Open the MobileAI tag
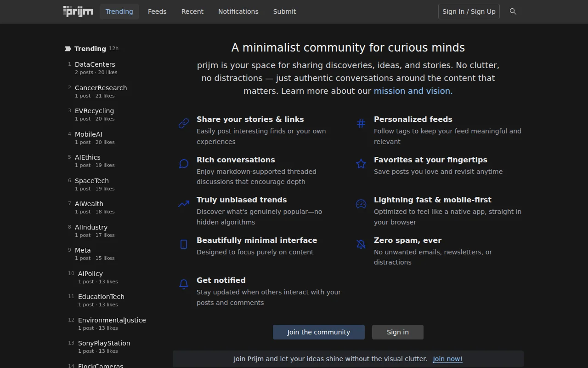The width and height of the screenshot is (588, 368). click(89, 134)
